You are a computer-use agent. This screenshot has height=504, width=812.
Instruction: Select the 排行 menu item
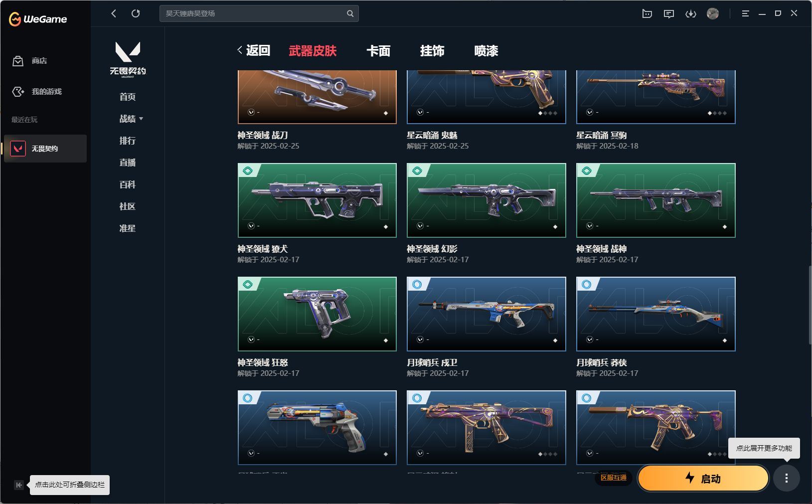127,141
